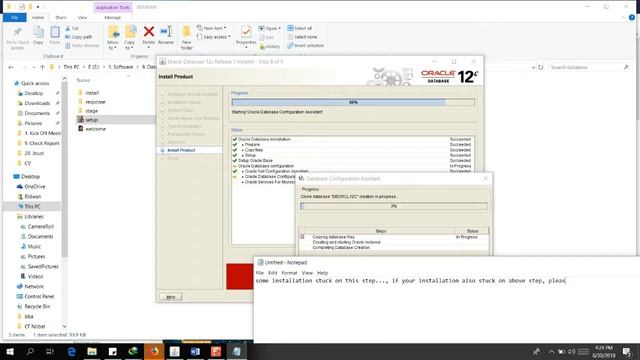640x360 pixels.
Task: Click the installer's 88% progress bar
Action: [353, 102]
